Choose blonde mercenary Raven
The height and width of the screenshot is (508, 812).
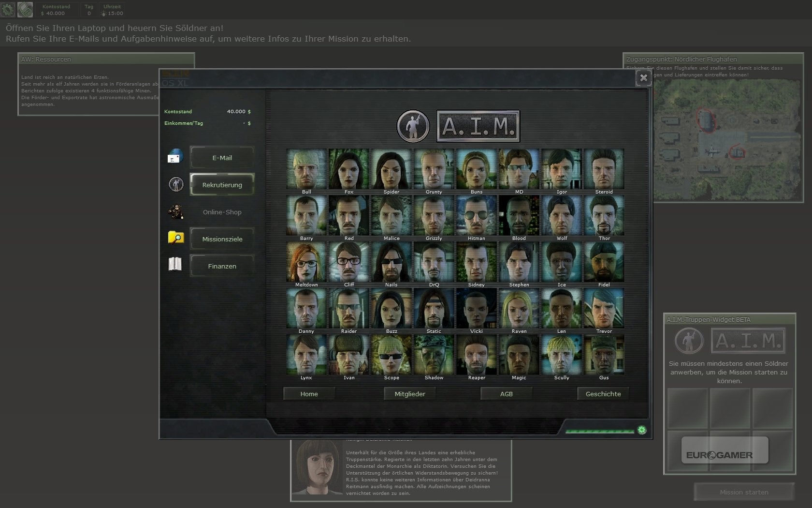(x=519, y=308)
